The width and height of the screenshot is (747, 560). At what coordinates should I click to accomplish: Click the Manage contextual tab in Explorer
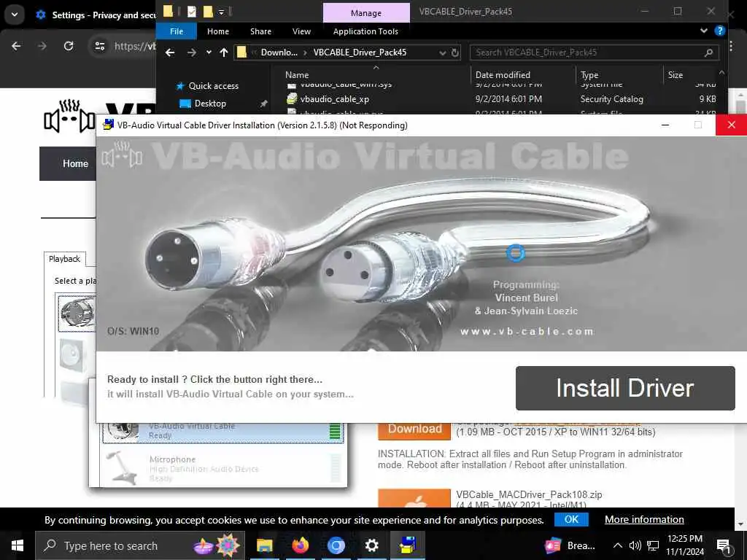click(x=366, y=13)
